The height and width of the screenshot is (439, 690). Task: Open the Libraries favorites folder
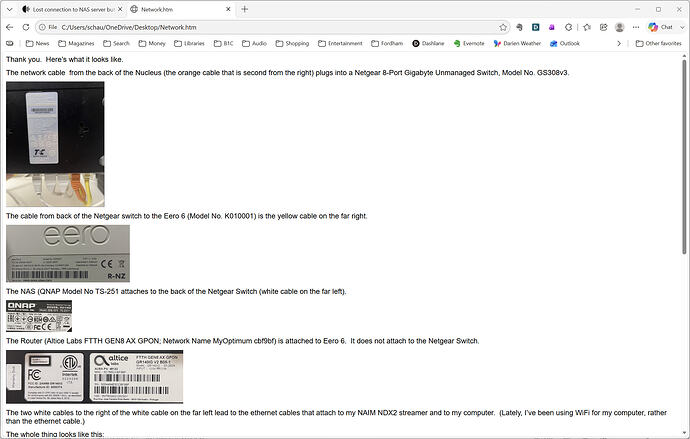(x=189, y=44)
